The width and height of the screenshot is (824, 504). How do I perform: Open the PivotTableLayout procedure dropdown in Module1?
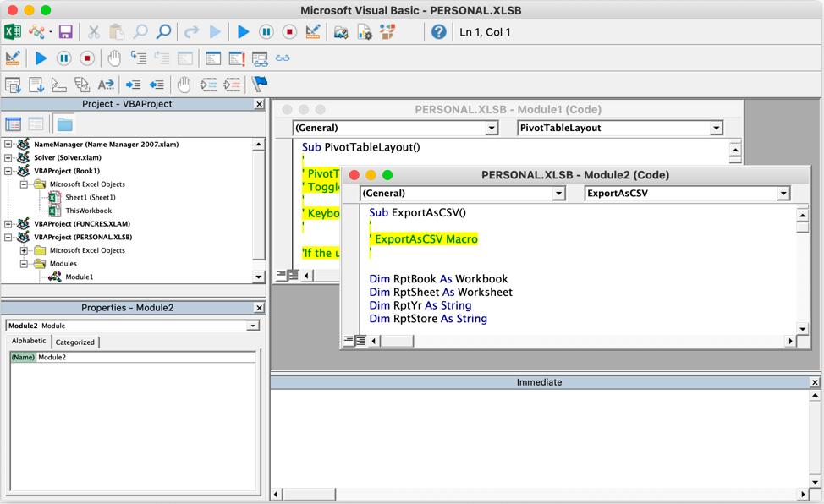point(716,128)
